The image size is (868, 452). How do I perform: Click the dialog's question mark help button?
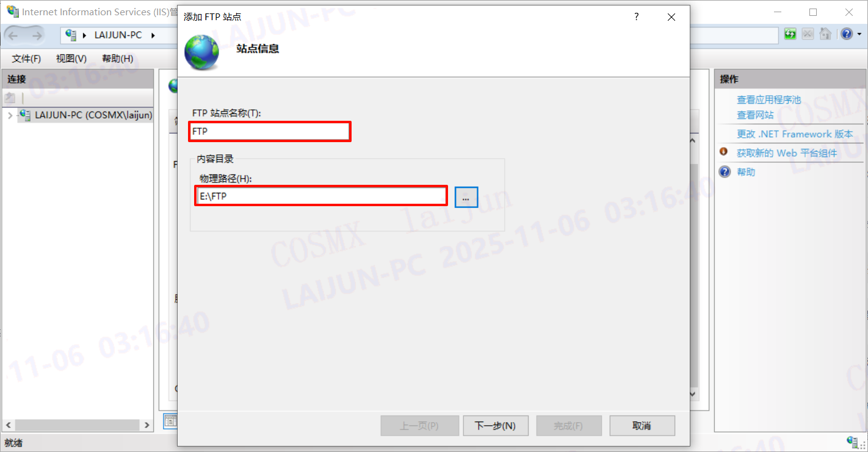(636, 17)
